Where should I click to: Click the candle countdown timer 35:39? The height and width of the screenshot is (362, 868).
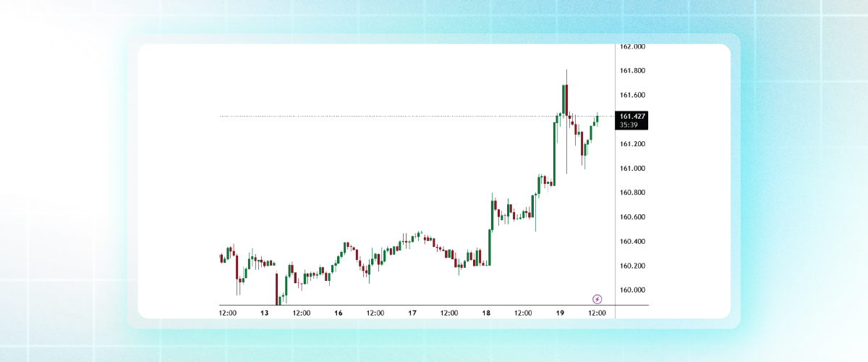point(629,125)
